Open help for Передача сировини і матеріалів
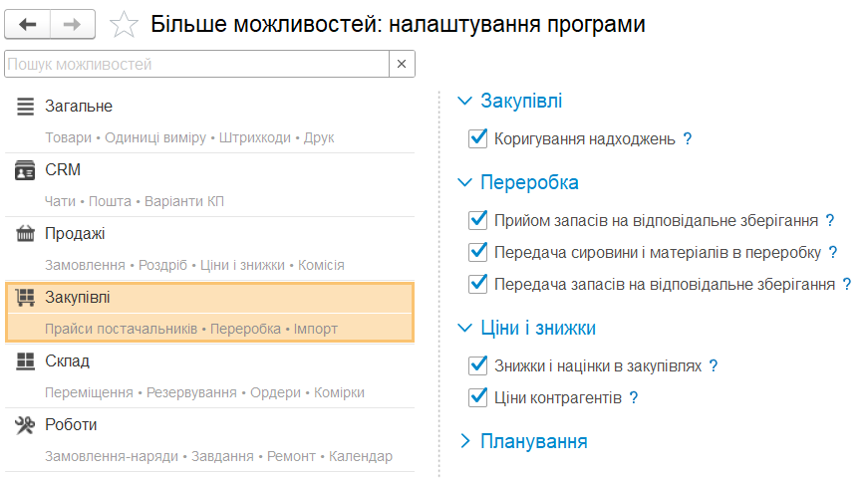The width and height of the screenshot is (868, 479). (x=833, y=253)
